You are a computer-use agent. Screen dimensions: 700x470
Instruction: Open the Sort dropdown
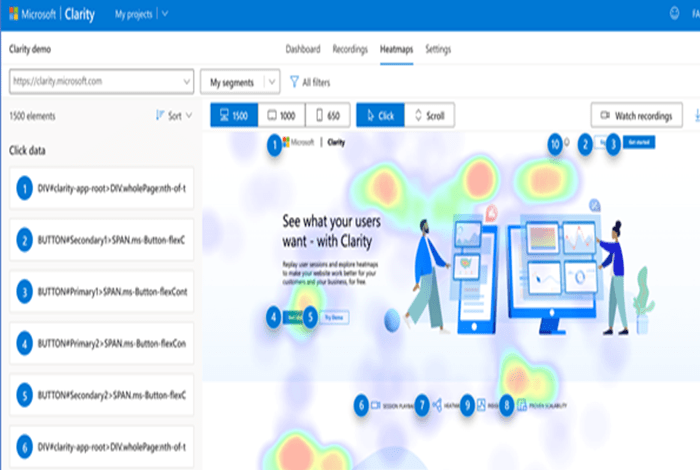(175, 116)
